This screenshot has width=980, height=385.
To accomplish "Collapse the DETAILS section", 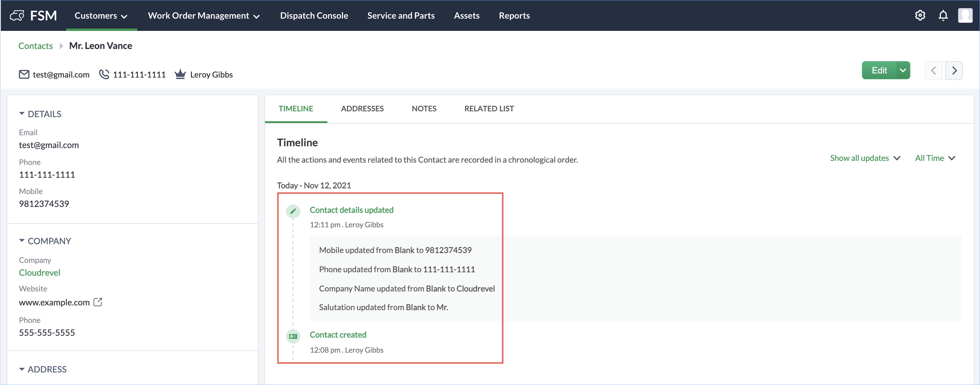I will (22, 114).
